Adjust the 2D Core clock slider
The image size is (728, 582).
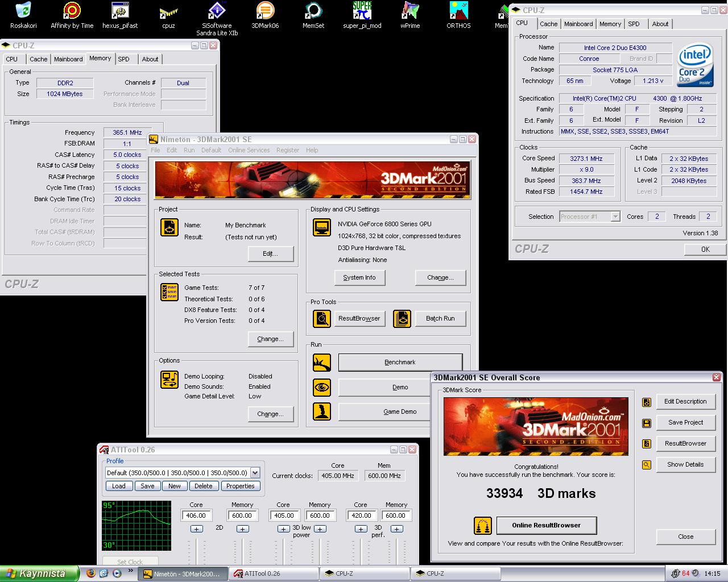click(x=196, y=550)
